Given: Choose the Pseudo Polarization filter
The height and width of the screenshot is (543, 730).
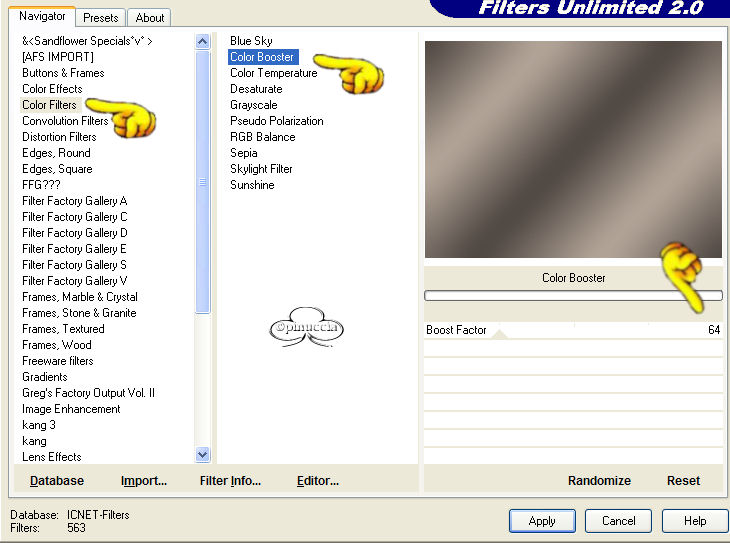Looking at the screenshot, I should pos(277,121).
